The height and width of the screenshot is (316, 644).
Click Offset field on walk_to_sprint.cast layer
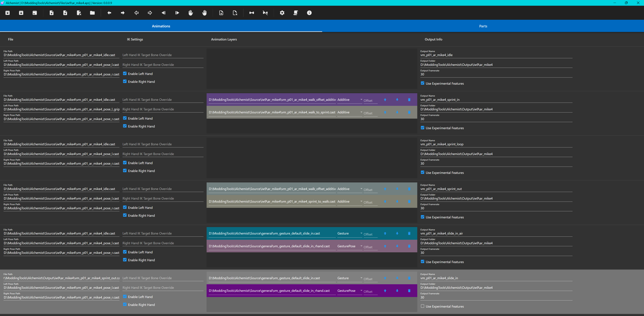[370, 113]
